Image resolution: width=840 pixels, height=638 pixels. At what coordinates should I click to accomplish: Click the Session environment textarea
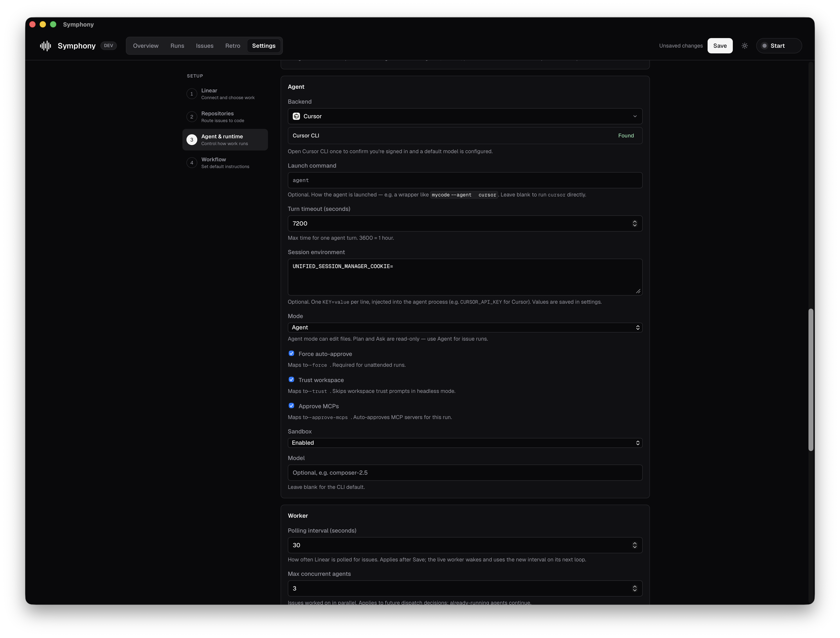click(465, 277)
